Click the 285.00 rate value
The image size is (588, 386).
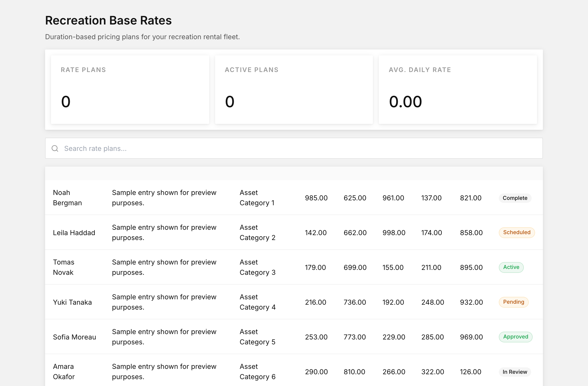(433, 337)
